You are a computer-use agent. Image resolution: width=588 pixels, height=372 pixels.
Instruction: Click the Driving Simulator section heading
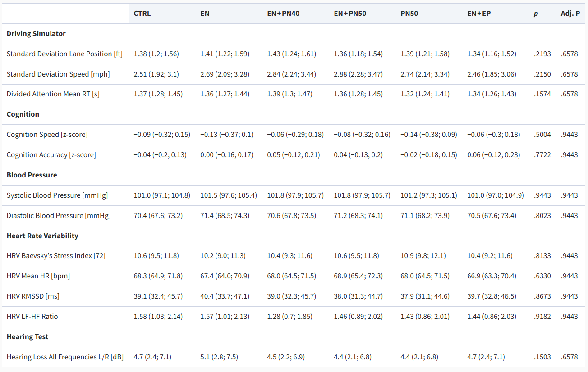click(36, 34)
